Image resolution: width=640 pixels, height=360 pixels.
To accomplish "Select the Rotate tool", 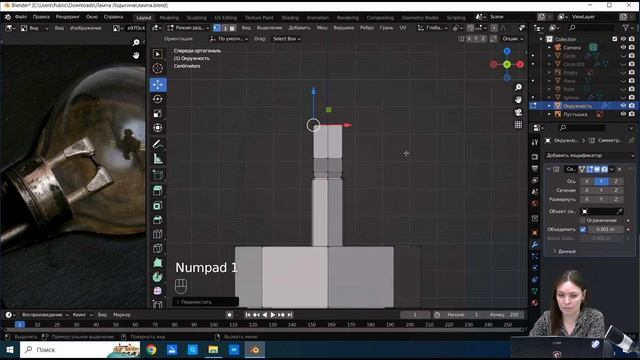I will tap(158, 99).
